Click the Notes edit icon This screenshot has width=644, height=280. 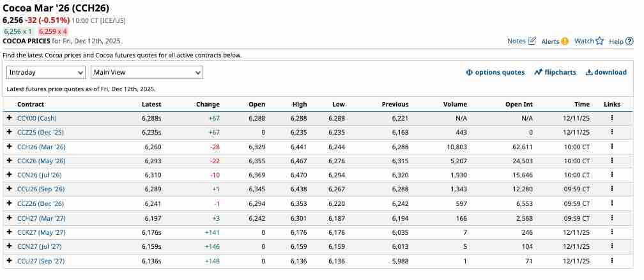[532, 41]
